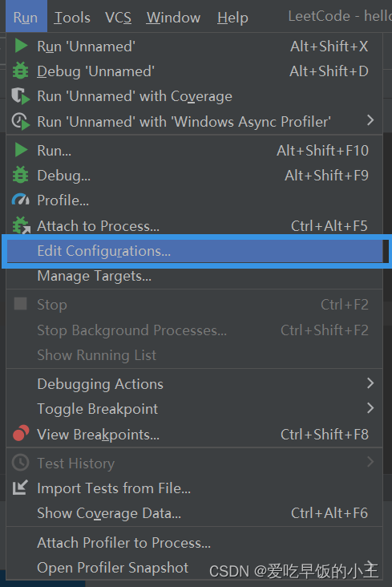Image resolution: width=392 pixels, height=587 pixels.
Task: Click the green Run 'Unnamed' play icon
Action: tap(21, 46)
